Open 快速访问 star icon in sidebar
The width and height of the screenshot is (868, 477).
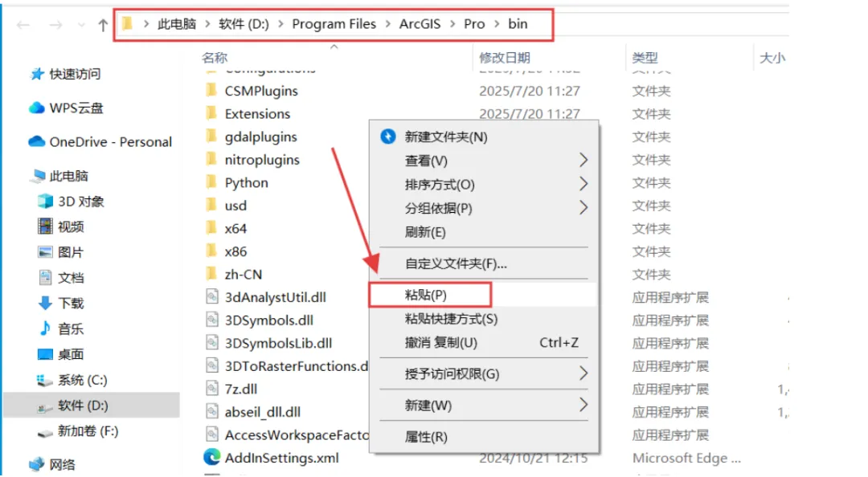[x=37, y=74]
